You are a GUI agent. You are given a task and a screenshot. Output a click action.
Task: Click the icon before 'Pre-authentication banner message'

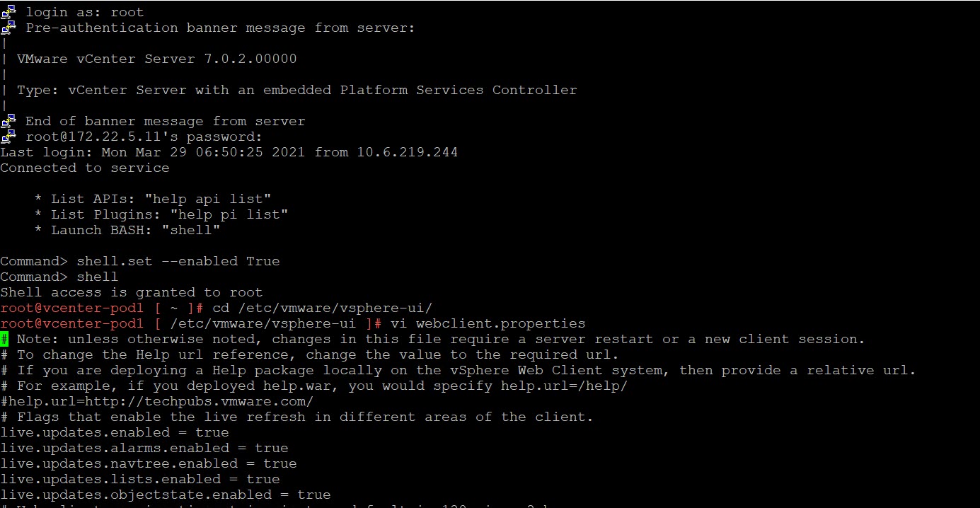point(8,28)
